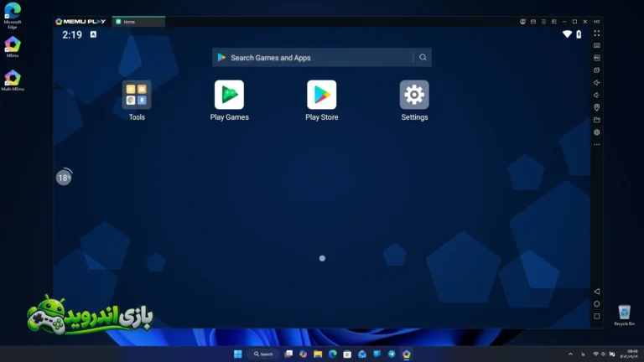Viewport: 644px width, 362px height.
Task: Click the mini-window mode icon in title bar
Action: (x=554, y=22)
